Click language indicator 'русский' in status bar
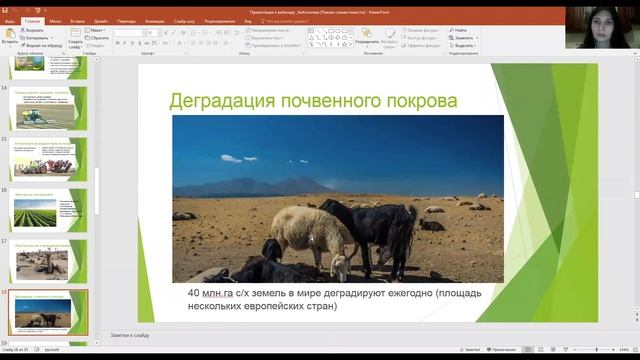Viewport: 640px width, 360px height. click(52, 350)
